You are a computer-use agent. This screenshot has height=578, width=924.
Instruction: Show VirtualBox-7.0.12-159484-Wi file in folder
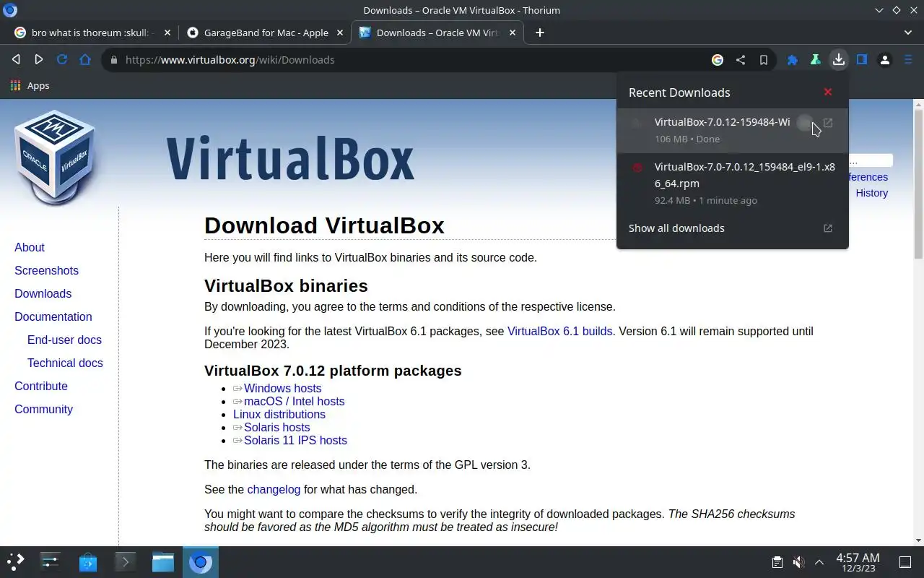click(805, 123)
